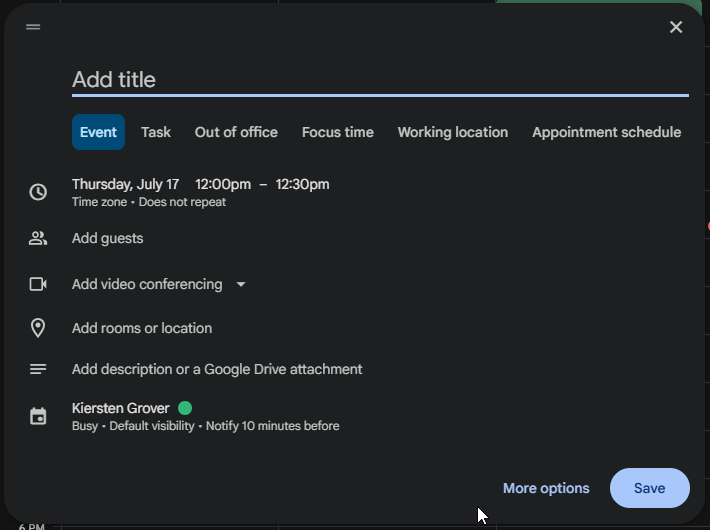Select the Focus time tab

338,132
